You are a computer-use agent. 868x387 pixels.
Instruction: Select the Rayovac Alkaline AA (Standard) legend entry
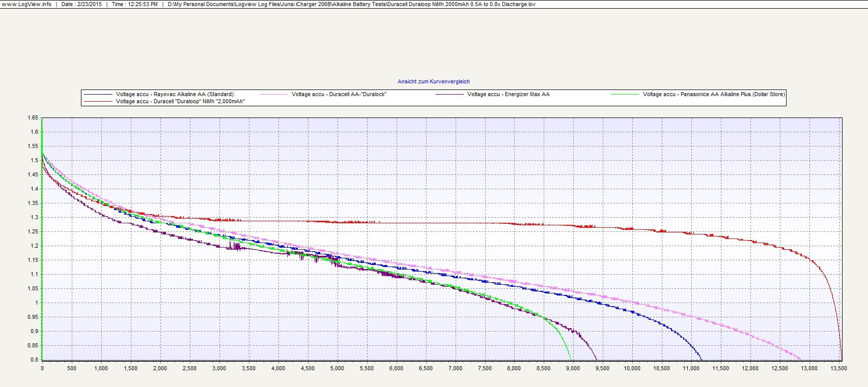click(175, 94)
